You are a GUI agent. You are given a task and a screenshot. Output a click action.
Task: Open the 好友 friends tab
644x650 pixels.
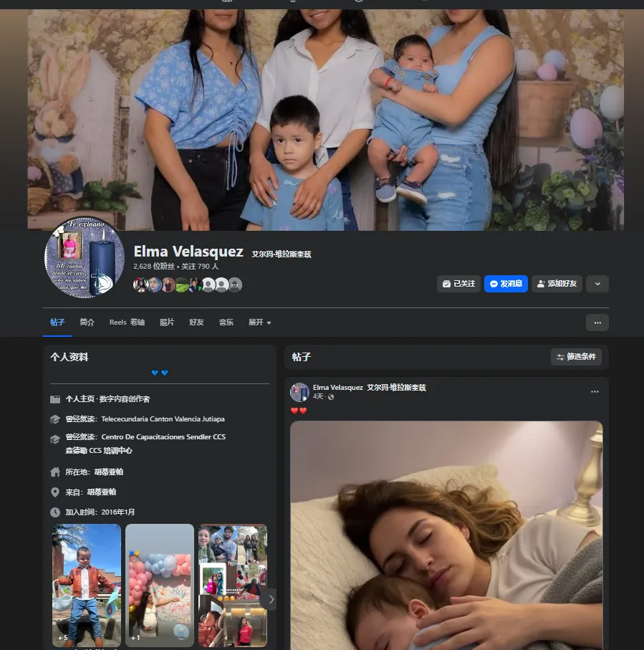(196, 322)
